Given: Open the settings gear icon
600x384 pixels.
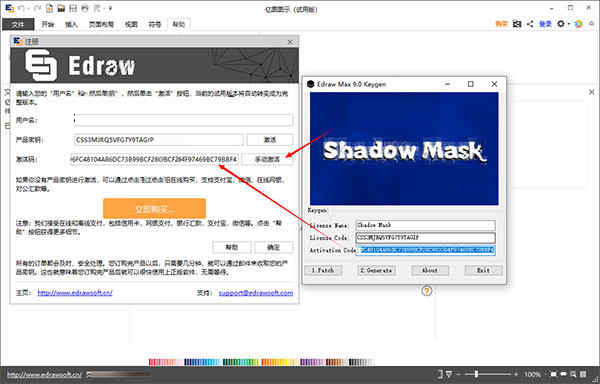Looking at the screenshot, I should click(561, 24).
